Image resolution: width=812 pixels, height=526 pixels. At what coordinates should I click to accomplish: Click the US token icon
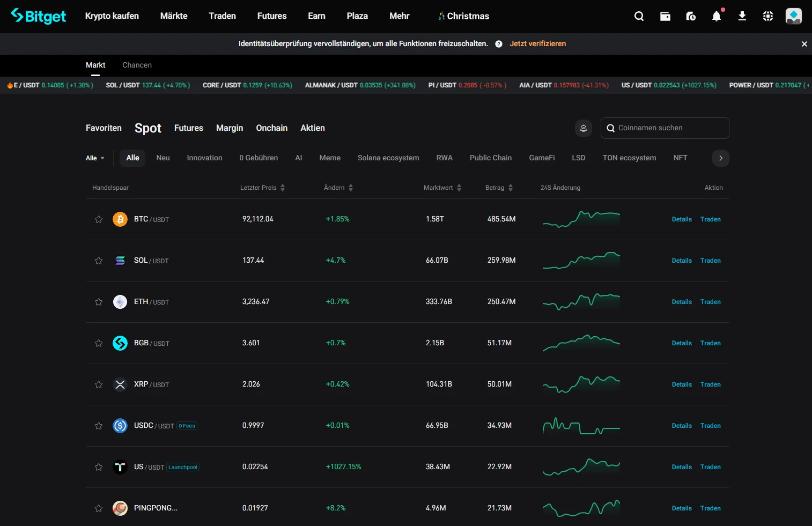click(120, 467)
